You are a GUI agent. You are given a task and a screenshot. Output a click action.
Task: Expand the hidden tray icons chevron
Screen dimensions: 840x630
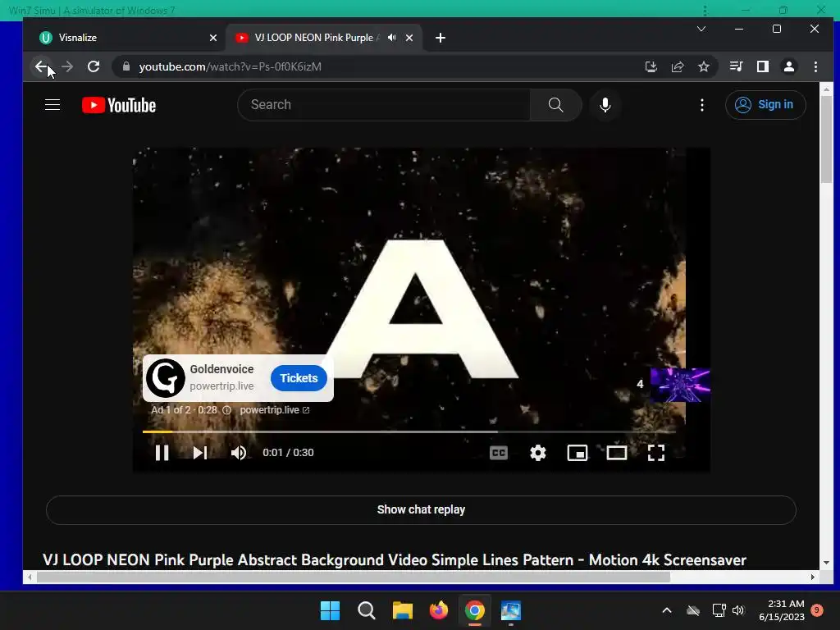(667, 610)
